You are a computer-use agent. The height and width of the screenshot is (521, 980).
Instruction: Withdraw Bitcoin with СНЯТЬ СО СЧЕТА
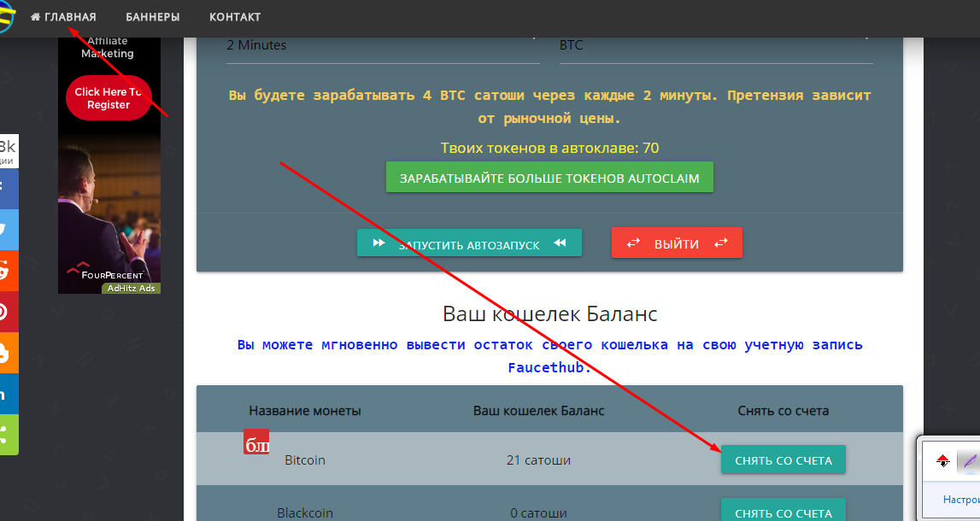point(783,460)
